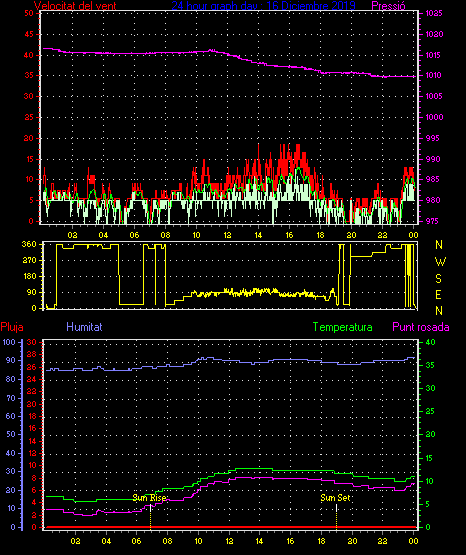Select the 'Punt rosada' magenta legend label

421,327
